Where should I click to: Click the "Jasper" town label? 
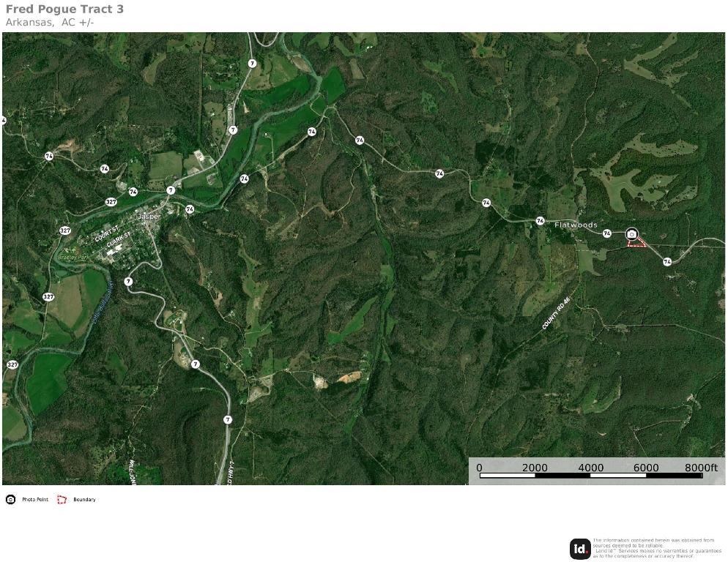pyautogui.click(x=149, y=217)
